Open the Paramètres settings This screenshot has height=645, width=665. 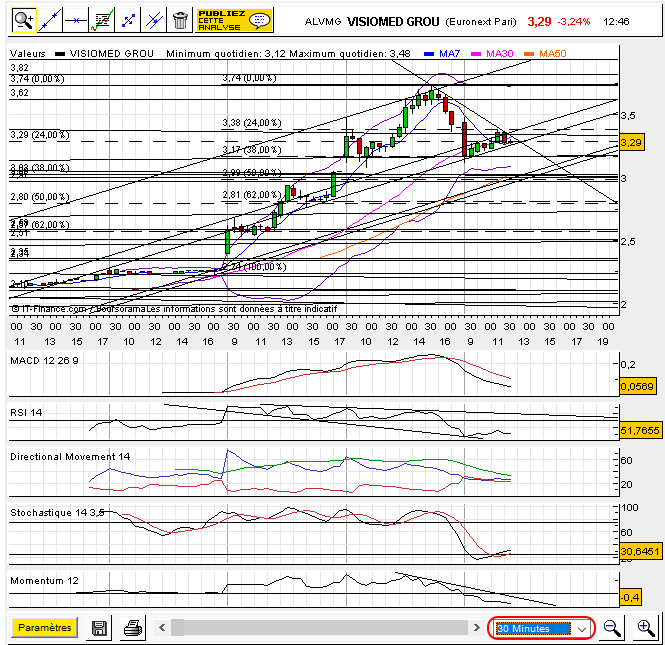pos(45,627)
